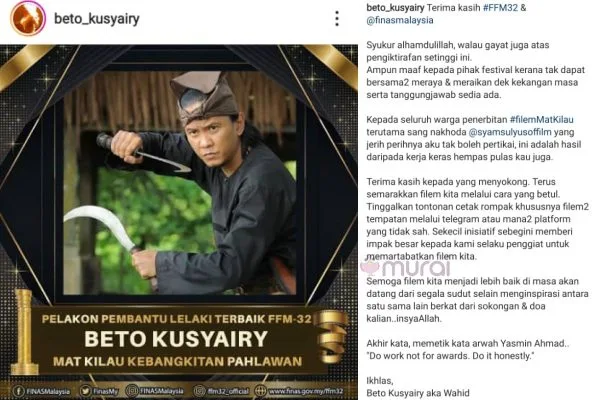Image resolution: width=600 pixels, height=400 pixels.
Task: Click the gold spiral FFM trophy emblem
Action: point(331,336)
